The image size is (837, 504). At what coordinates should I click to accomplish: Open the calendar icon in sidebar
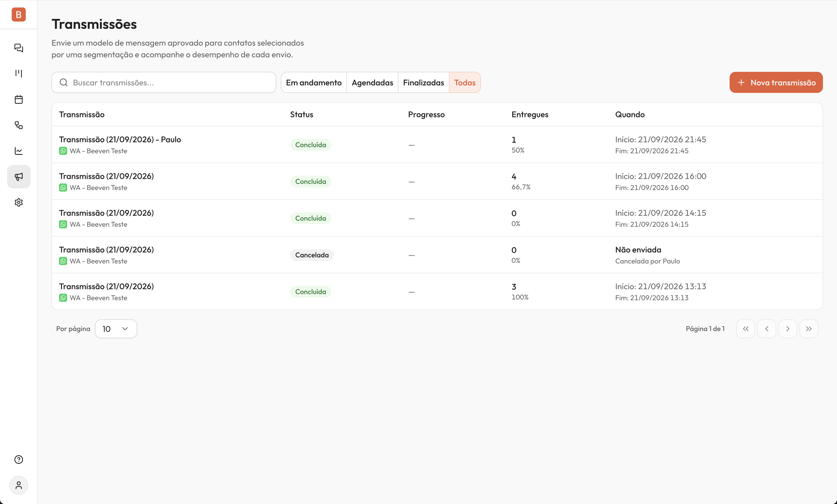tap(19, 99)
